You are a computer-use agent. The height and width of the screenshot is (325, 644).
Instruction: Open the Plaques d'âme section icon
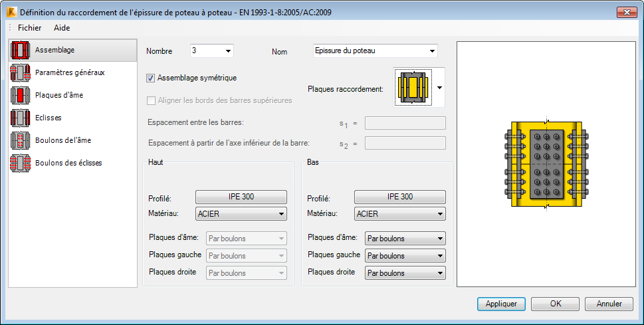[x=21, y=95]
